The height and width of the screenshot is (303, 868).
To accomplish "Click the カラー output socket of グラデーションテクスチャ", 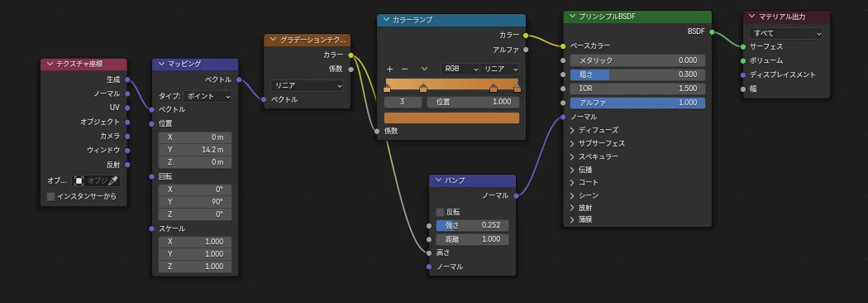I will 351,55.
